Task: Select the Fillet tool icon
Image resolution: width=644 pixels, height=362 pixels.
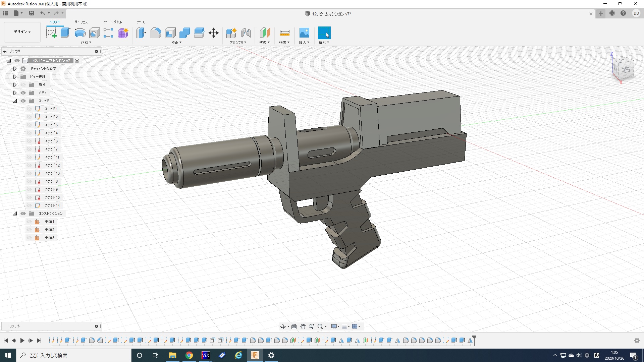Action: (x=156, y=33)
